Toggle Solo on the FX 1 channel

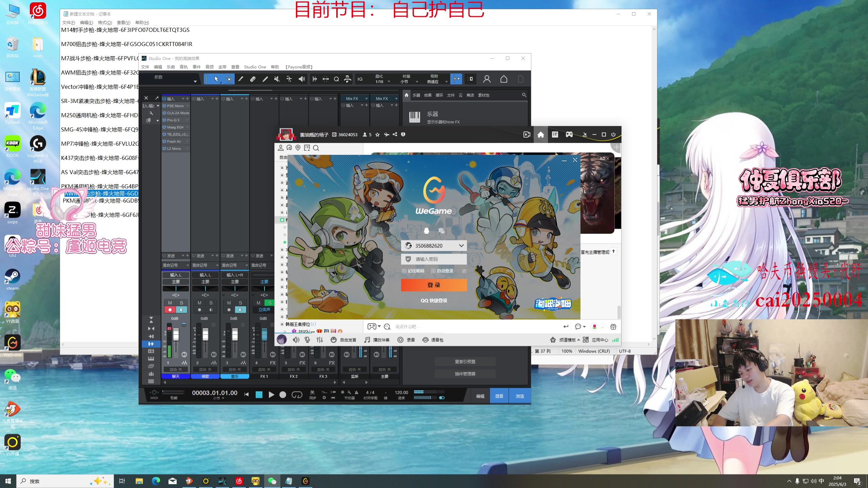click(270, 303)
